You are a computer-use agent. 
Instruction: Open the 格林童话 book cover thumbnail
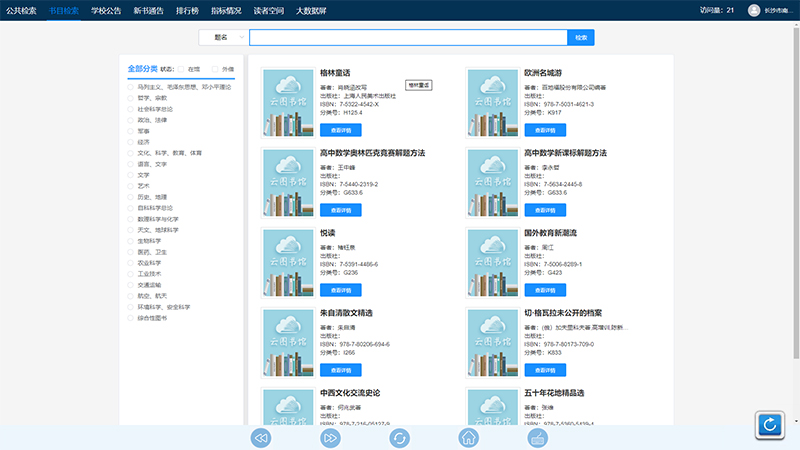[287, 102]
